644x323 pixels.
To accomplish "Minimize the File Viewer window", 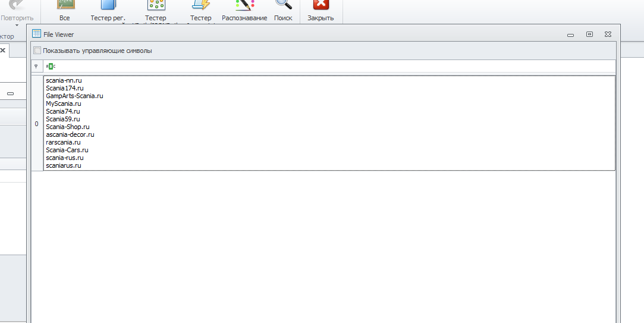I will (570, 35).
